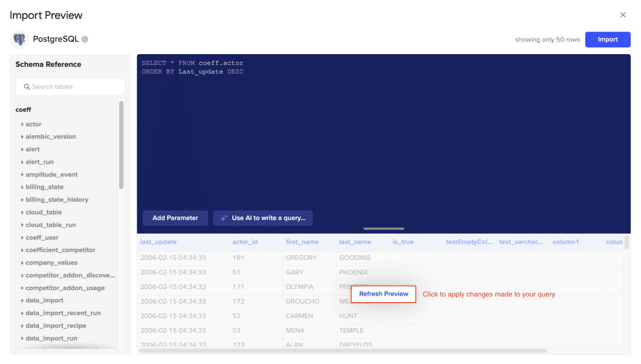Click the Refresh Preview button
Viewport: 641px width, 364px height.
(384, 294)
